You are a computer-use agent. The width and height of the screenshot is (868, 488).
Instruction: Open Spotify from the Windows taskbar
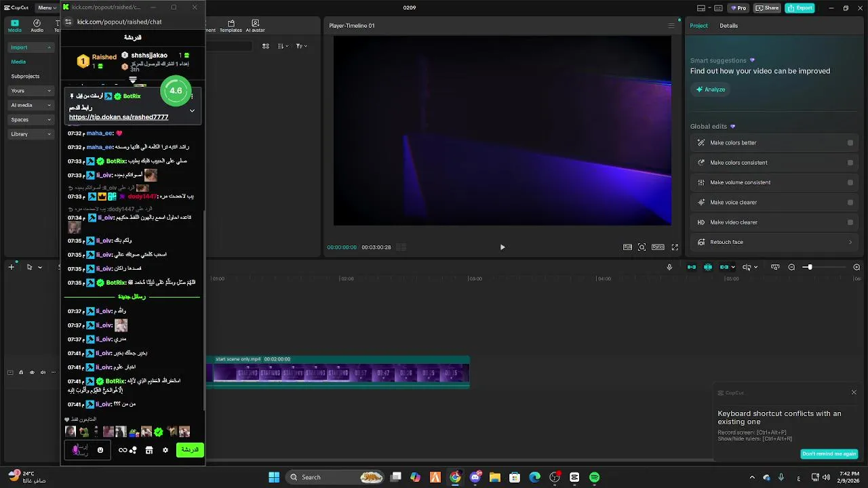594,477
